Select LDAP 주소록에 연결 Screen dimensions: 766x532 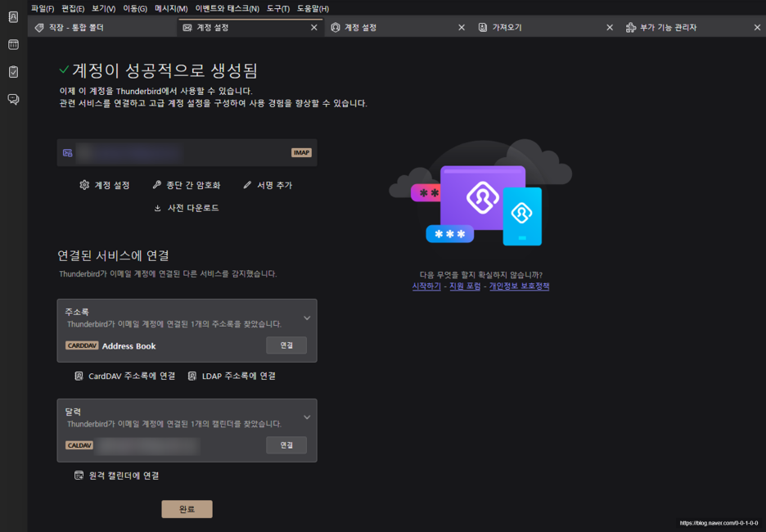tap(232, 376)
